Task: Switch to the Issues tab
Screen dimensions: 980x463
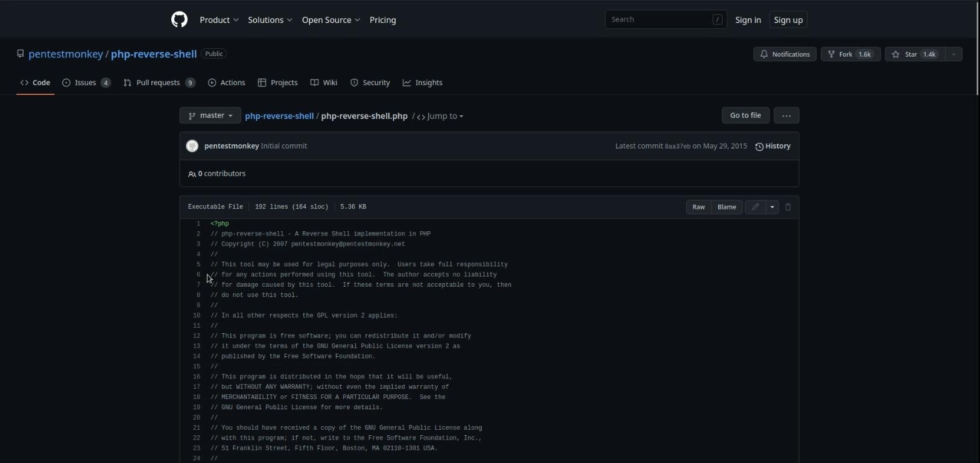Action: click(86, 83)
